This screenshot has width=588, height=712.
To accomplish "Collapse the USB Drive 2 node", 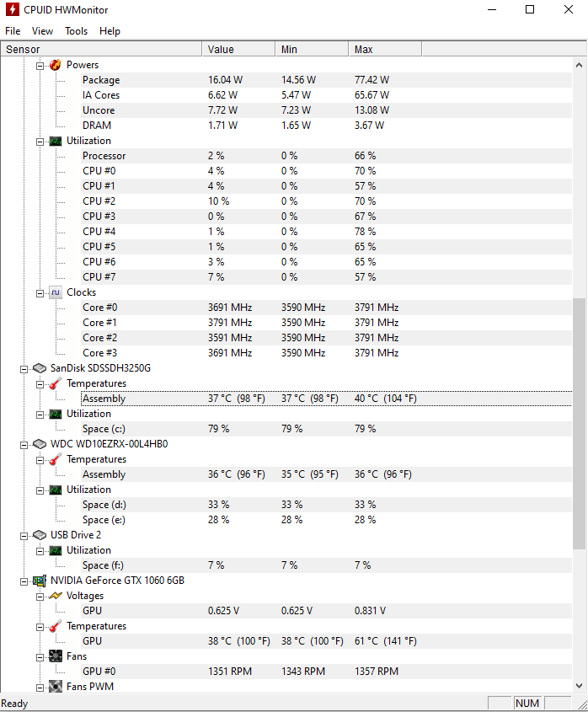I will 24,536.
